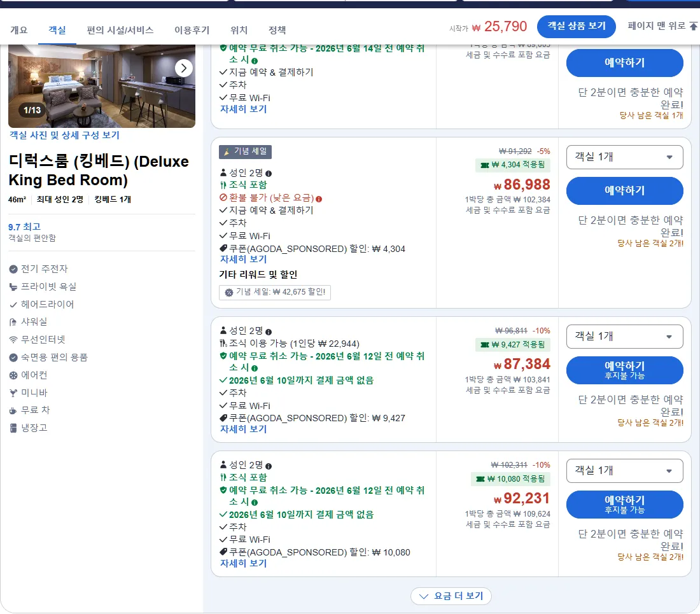The height and width of the screenshot is (614, 700).
Task: Click the 객실 상품 보기 button
Action: pos(577,26)
